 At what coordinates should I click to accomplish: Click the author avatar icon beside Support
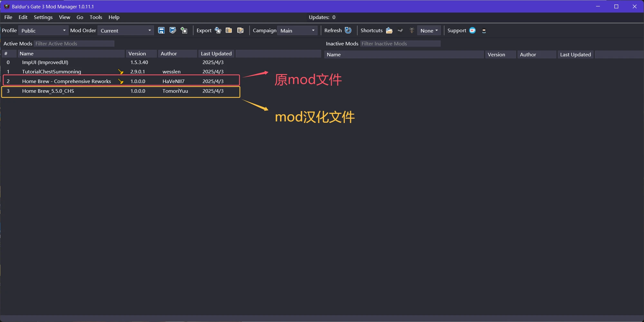[x=484, y=31]
